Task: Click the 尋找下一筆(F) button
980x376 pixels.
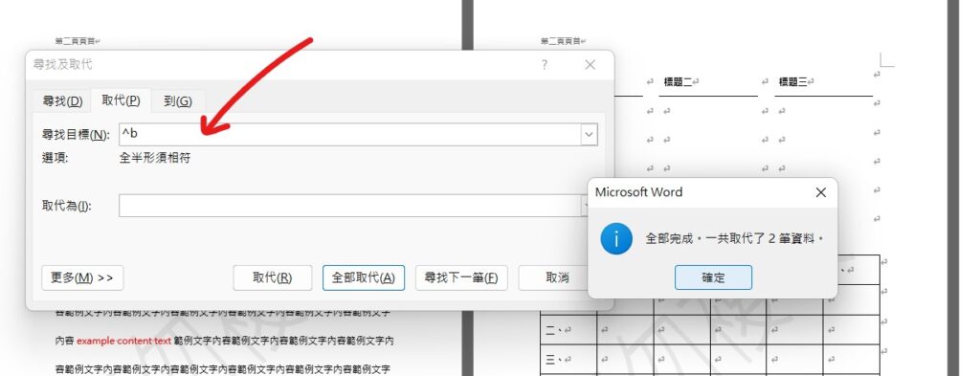Action: coord(461,278)
